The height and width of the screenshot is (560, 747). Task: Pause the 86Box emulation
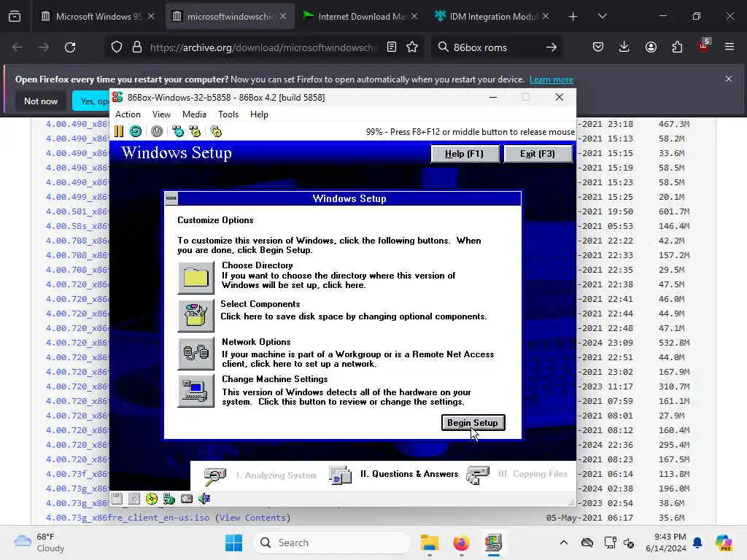click(x=119, y=131)
